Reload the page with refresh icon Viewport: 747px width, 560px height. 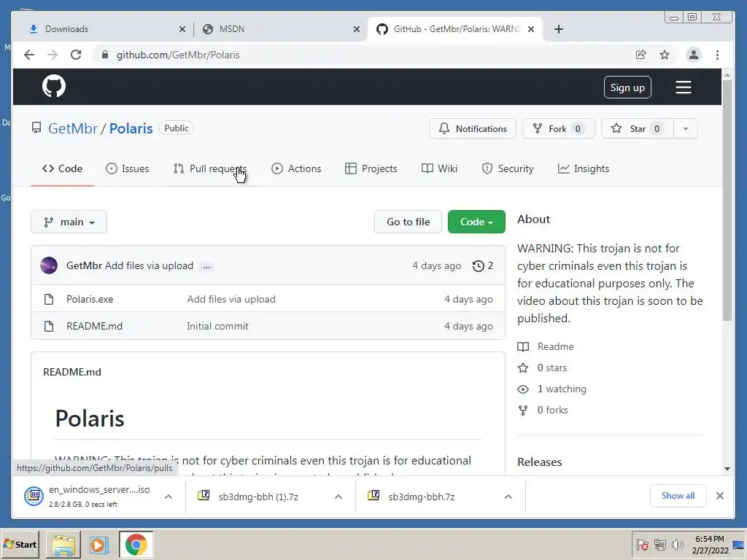[76, 55]
